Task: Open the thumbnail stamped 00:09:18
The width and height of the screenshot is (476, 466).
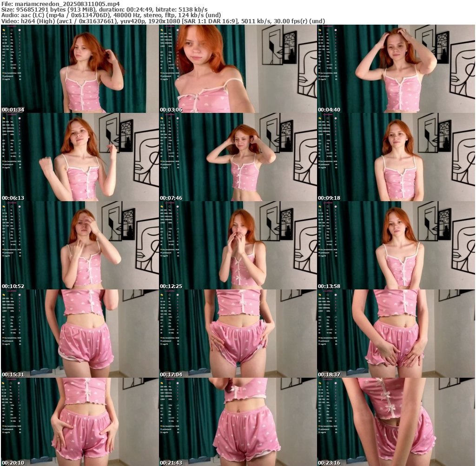Action: coord(396,157)
